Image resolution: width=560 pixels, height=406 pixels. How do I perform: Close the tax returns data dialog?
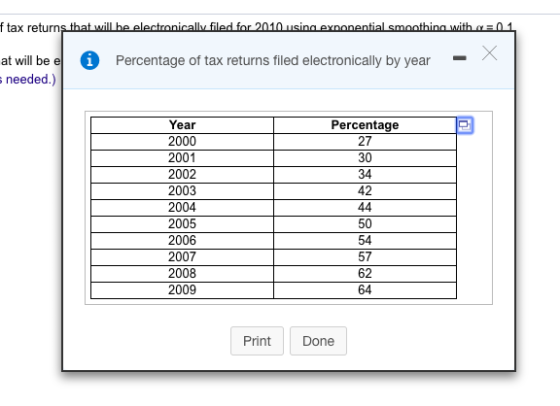489,54
